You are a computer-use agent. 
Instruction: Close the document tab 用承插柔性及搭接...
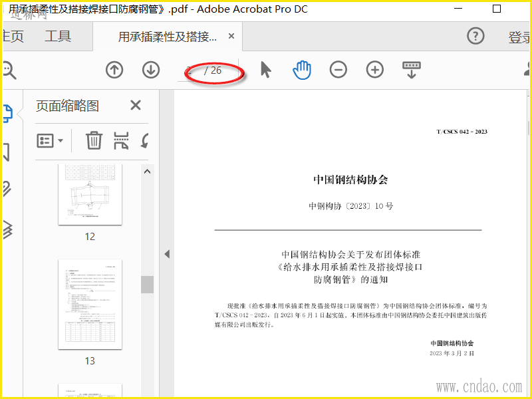[231, 36]
